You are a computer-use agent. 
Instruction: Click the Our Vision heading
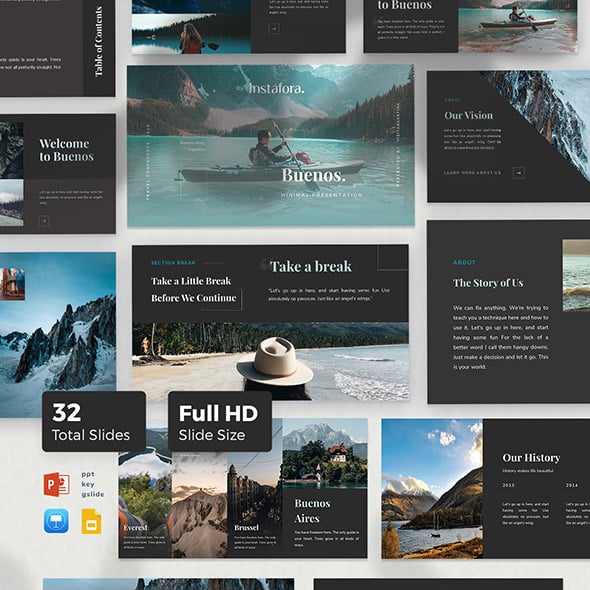click(468, 116)
